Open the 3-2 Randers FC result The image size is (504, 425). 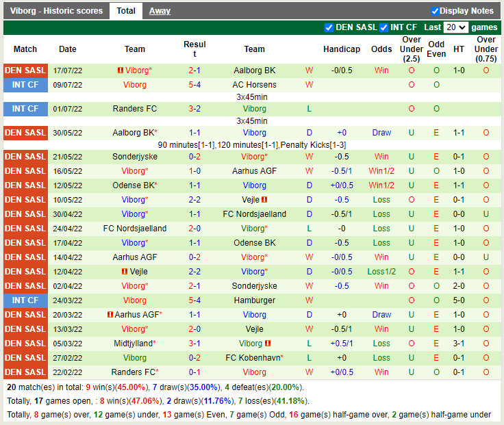tap(194, 109)
